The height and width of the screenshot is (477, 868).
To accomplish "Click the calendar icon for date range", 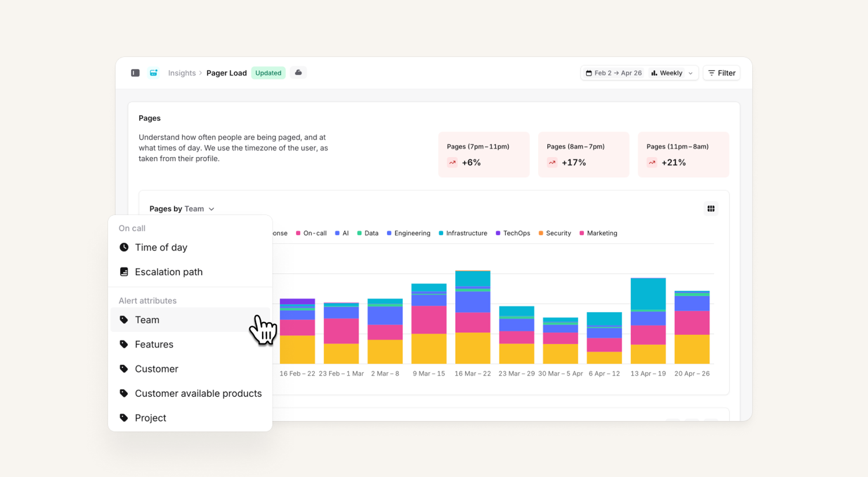I will (589, 73).
